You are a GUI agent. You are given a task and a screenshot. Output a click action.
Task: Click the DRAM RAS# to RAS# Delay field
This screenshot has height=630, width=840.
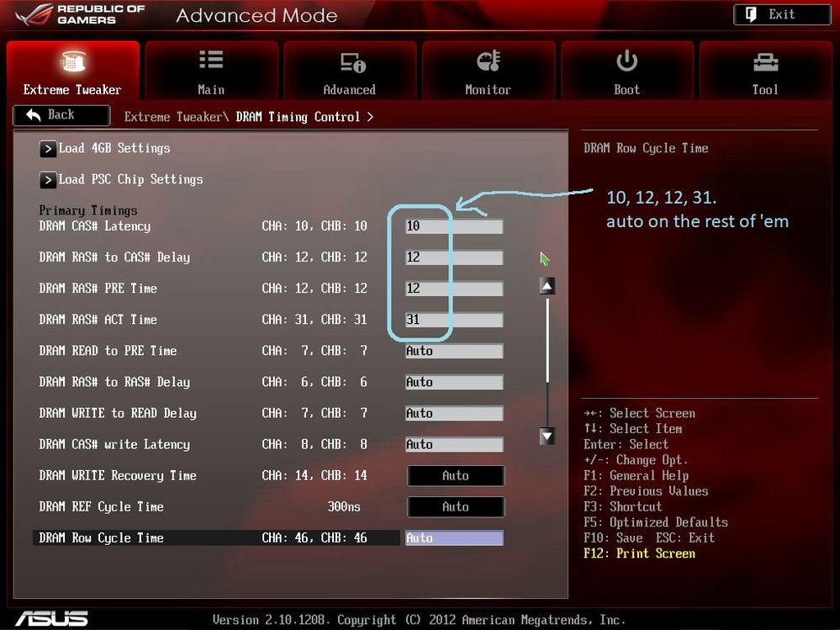coord(454,382)
